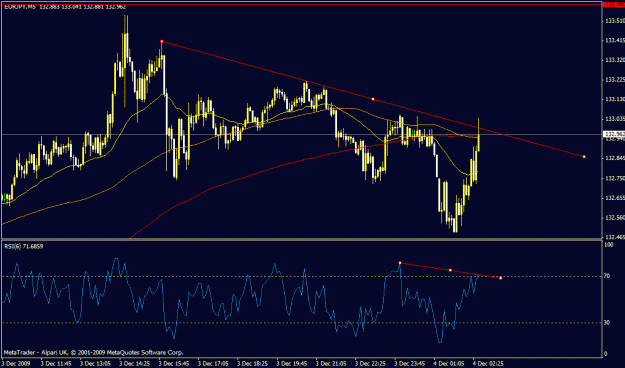This screenshot has height=368, width=625.
Task: Select the middle anchor of price trendline
Action: point(373,99)
